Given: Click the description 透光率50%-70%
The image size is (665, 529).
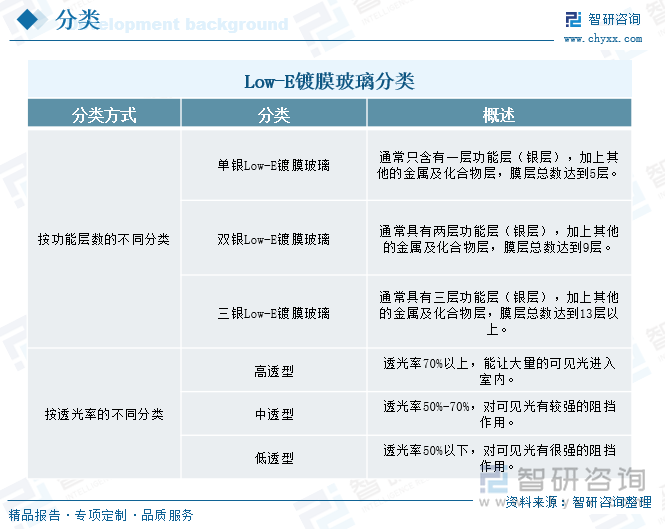Looking at the screenshot, I should (x=499, y=414).
